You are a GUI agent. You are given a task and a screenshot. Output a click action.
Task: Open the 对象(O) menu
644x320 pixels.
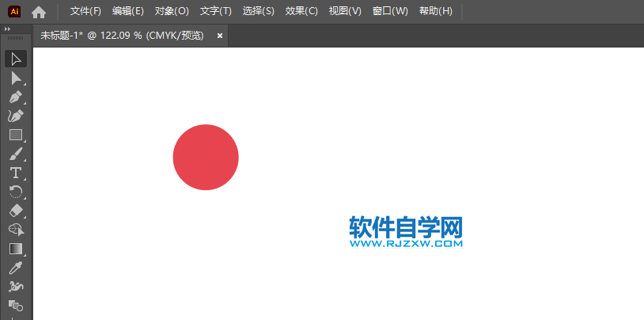[172, 12]
